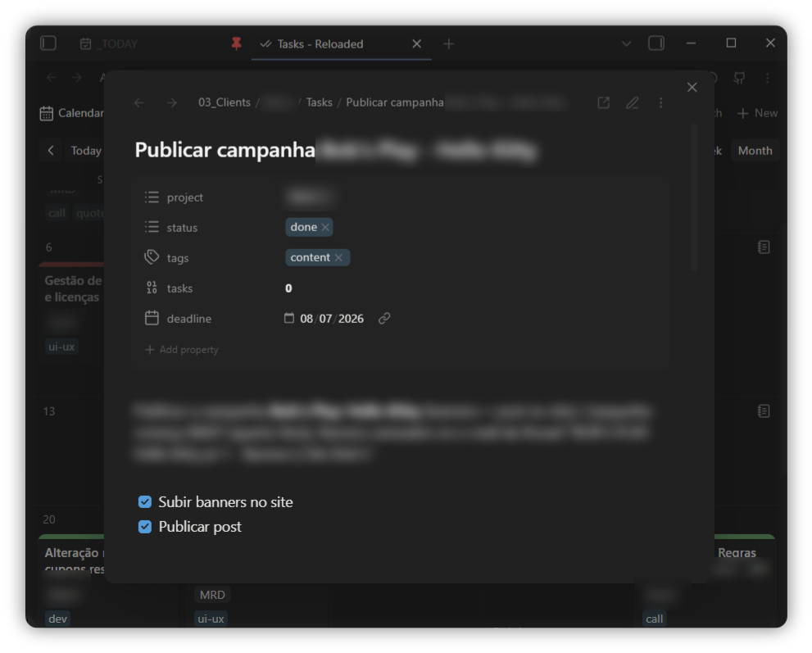Image resolution: width=812 pixels, height=653 pixels.
Task: Open the note in a new window icon
Action: coord(603,102)
